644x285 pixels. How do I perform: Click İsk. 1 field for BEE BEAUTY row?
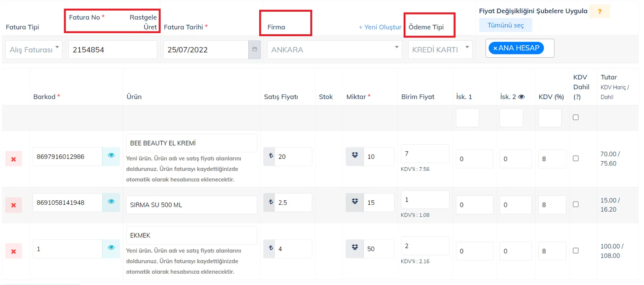tap(475, 159)
